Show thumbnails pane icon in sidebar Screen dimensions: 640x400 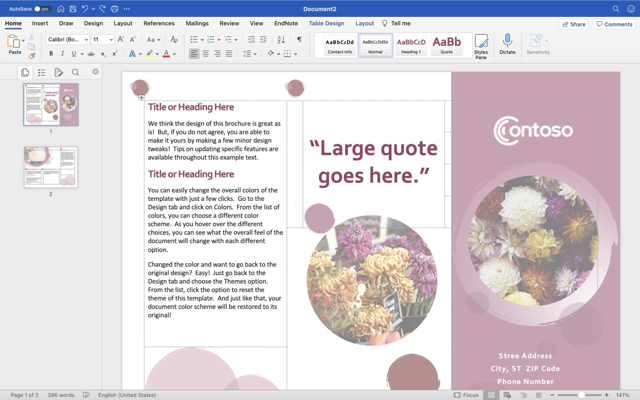pos(25,72)
